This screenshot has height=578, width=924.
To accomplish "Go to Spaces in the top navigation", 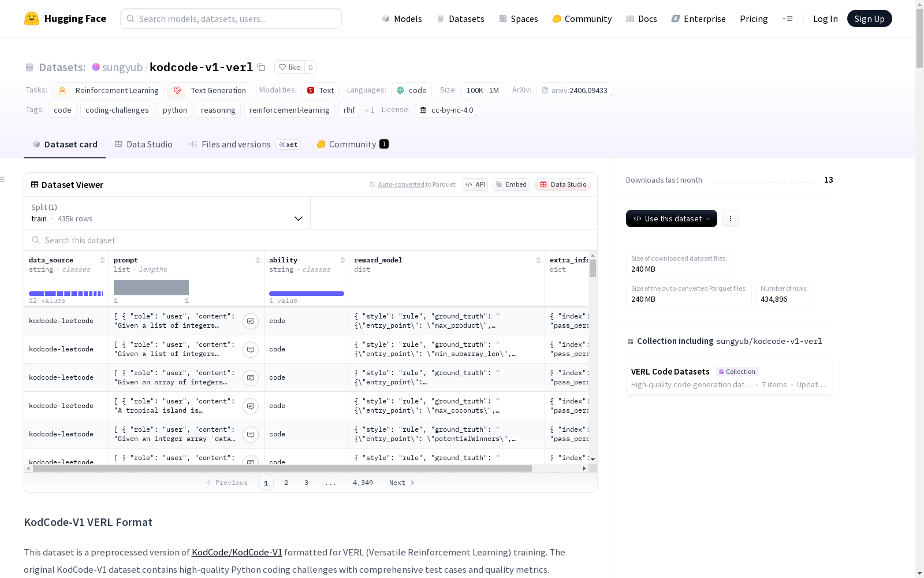I will point(519,18).
